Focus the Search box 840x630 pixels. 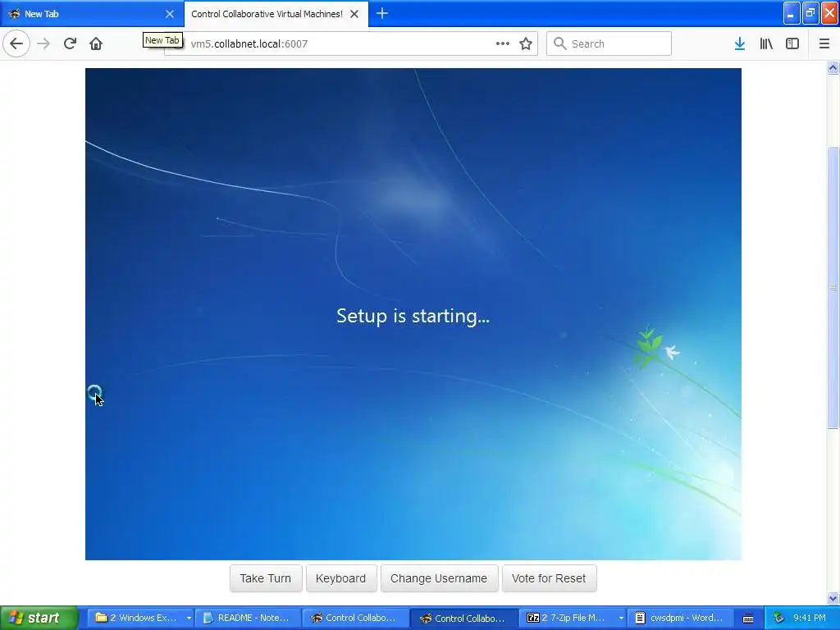(609, 43)
